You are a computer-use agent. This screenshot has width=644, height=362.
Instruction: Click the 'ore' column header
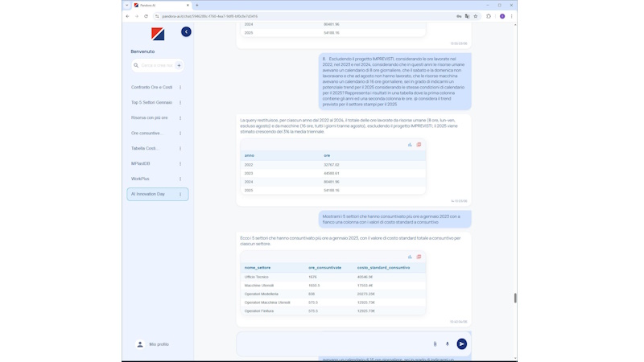tap(327, 155)
